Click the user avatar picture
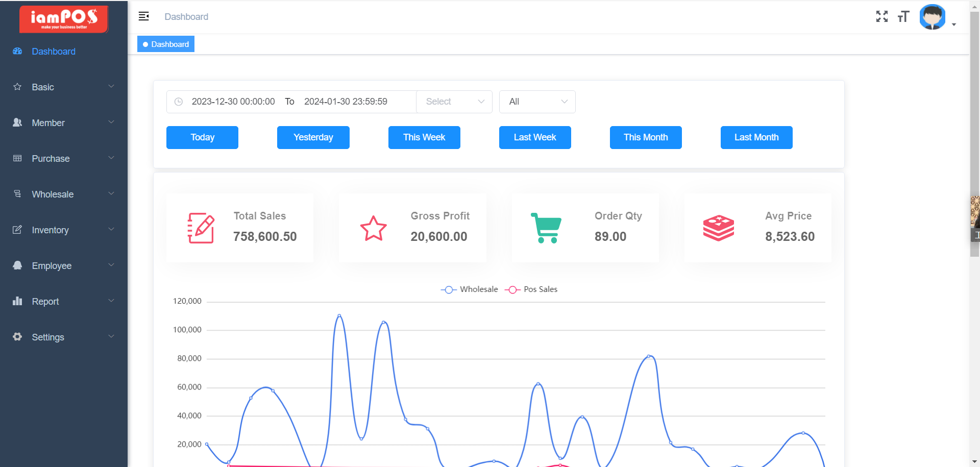 point(932,17)
